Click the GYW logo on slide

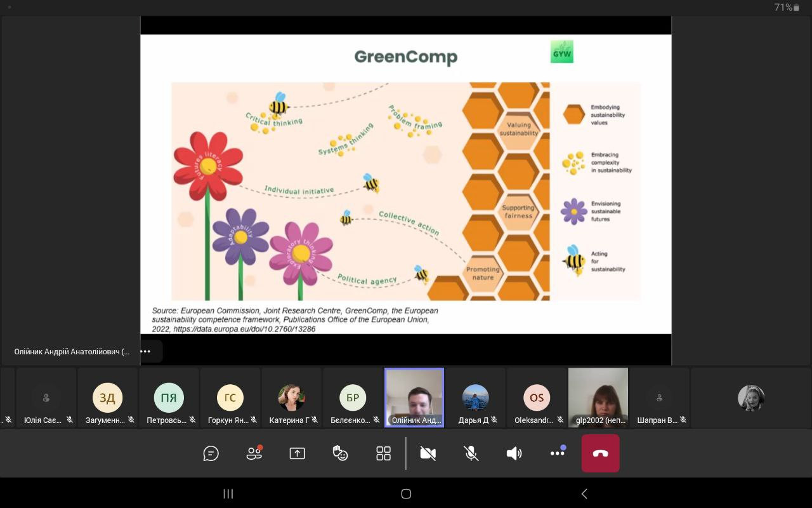tap(561, 52)
